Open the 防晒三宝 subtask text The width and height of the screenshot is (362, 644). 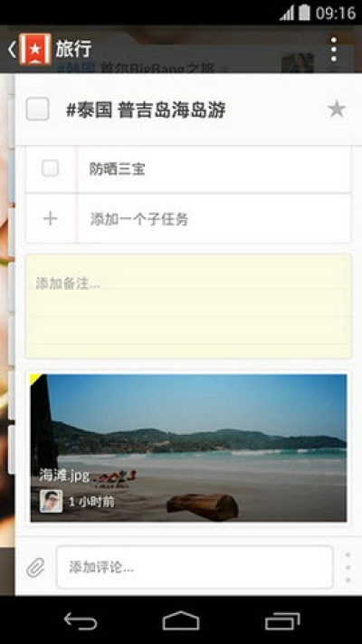pyautogui.click(x=118, y=168)
